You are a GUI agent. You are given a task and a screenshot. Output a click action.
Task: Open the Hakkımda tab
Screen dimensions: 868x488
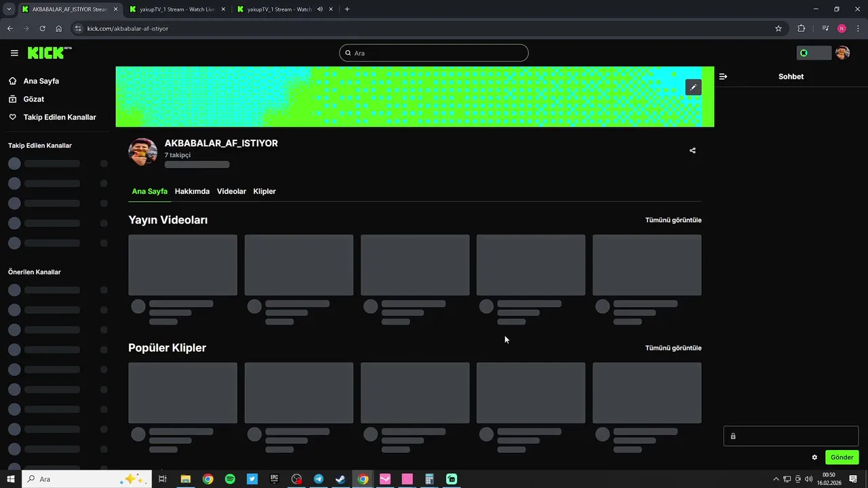192,191
